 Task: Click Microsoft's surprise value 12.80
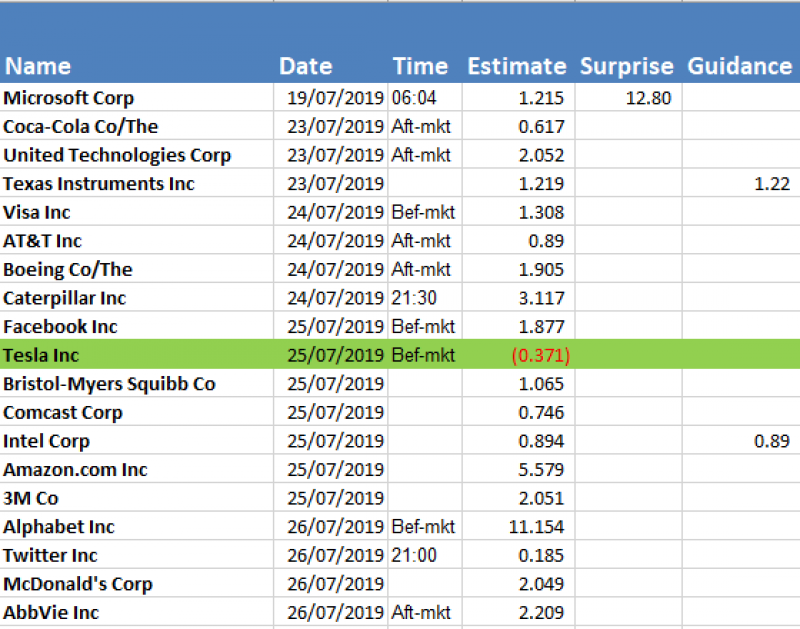point(648,97)
